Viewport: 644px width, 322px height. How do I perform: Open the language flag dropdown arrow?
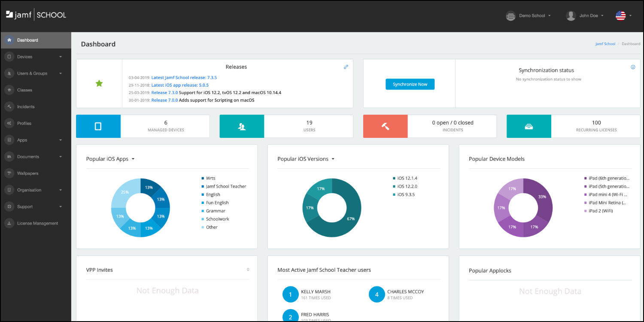point(630,16)
